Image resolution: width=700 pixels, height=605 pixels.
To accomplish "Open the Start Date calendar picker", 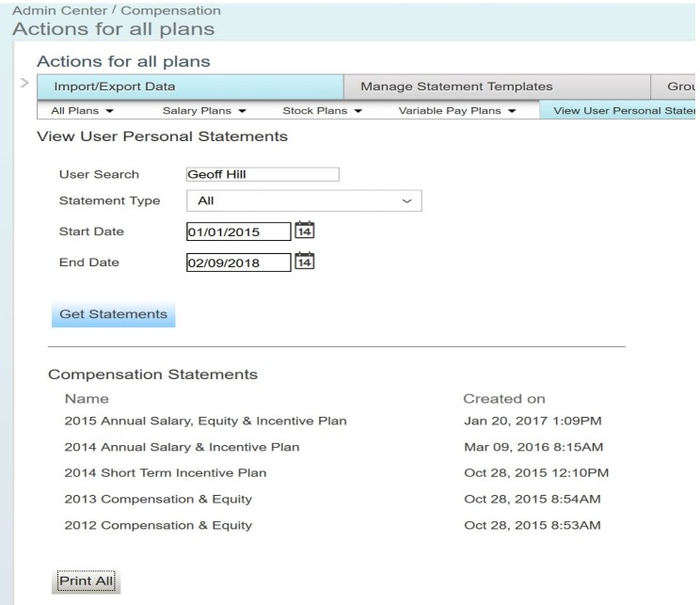I will tap(305, 231).
